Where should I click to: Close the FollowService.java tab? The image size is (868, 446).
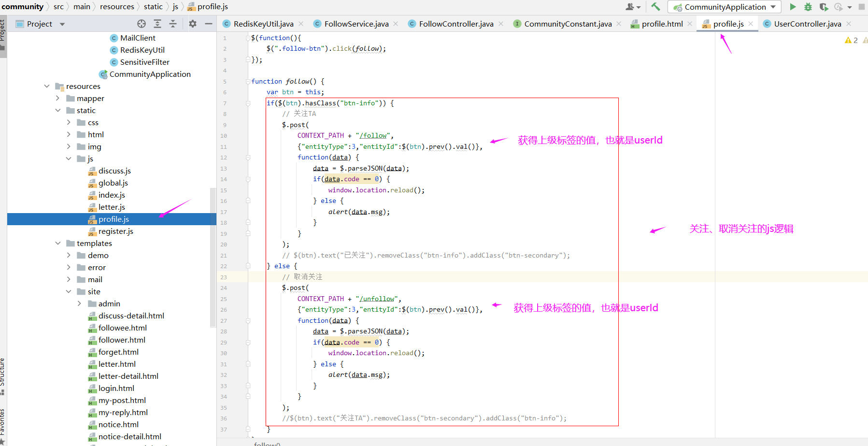[396, 24]
